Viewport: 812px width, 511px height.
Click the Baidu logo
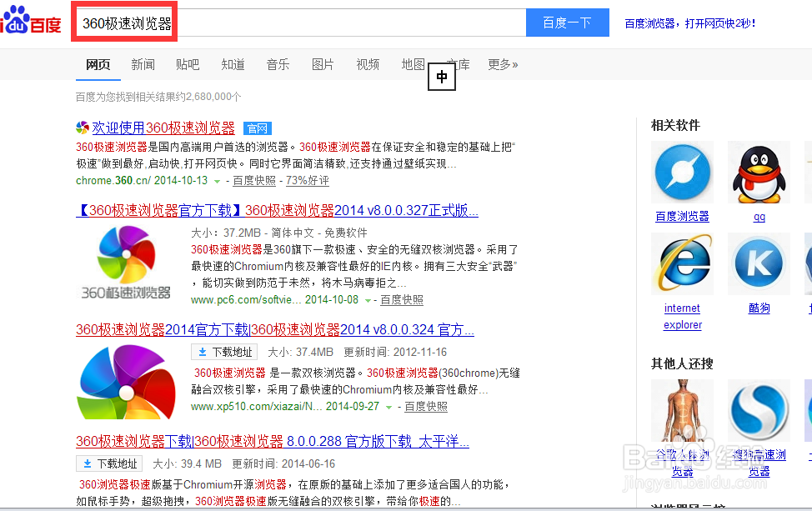point(31,21)
